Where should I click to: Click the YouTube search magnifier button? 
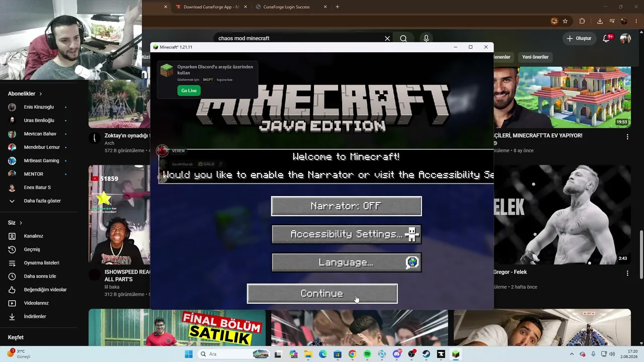tap(404, 38)
